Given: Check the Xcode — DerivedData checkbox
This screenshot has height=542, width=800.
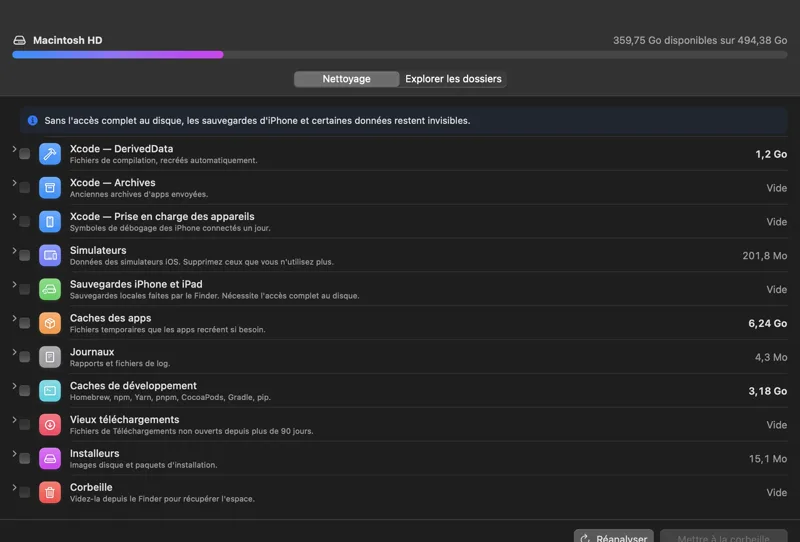Looking at the screenshot, I should pos(24,154).
